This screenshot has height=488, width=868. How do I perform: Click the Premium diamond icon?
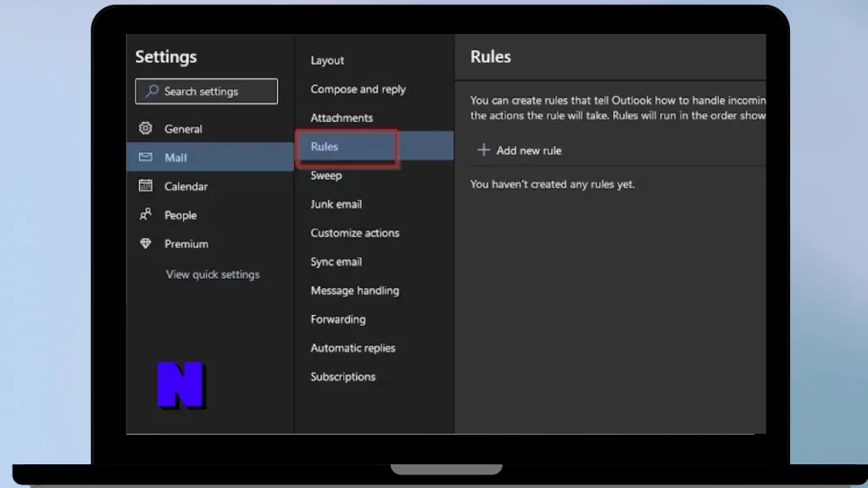[x=146, y=243]
